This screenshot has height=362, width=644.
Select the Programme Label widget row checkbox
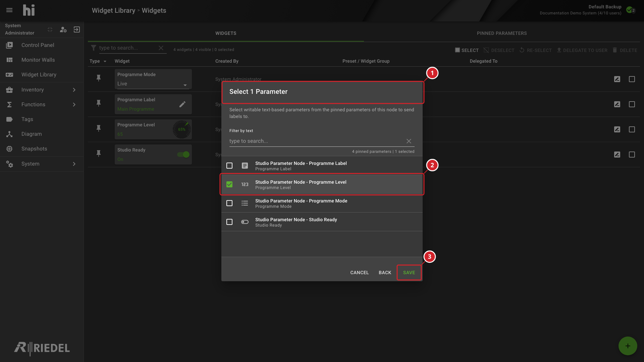click(632, 104)
